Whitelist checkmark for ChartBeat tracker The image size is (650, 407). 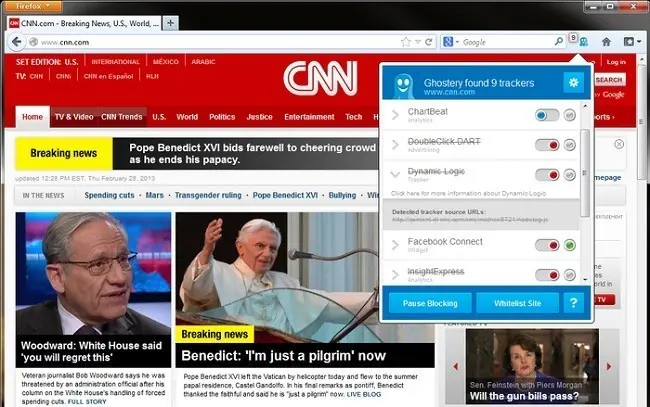pos(570,115)
